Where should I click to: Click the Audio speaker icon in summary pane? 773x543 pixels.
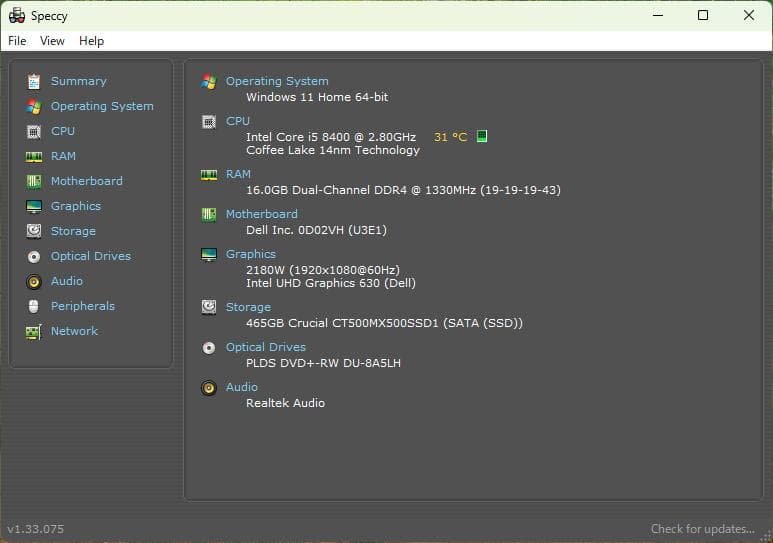tap(209, 388)
